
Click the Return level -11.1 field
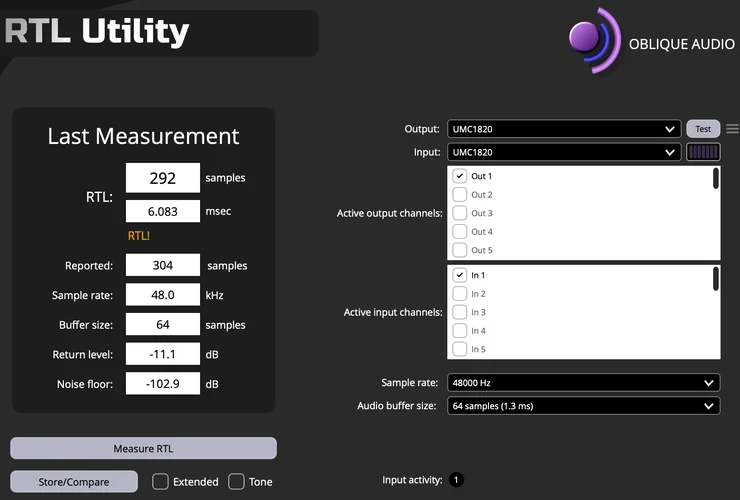coord(163,354)
